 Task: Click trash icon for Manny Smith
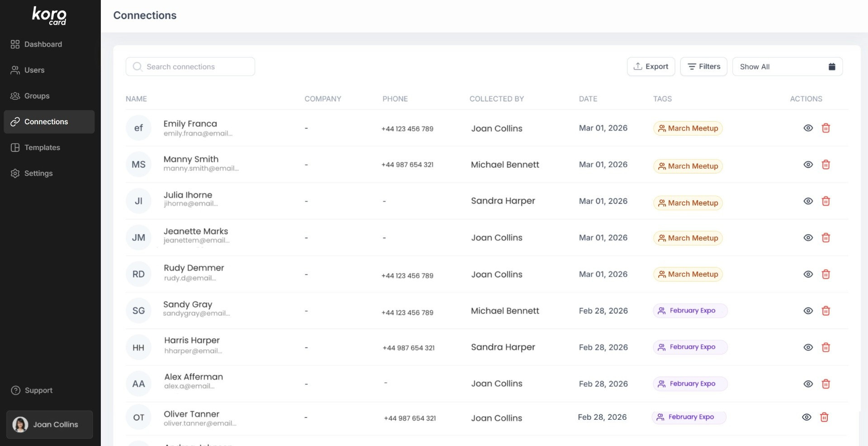click(x=826, y=165)
